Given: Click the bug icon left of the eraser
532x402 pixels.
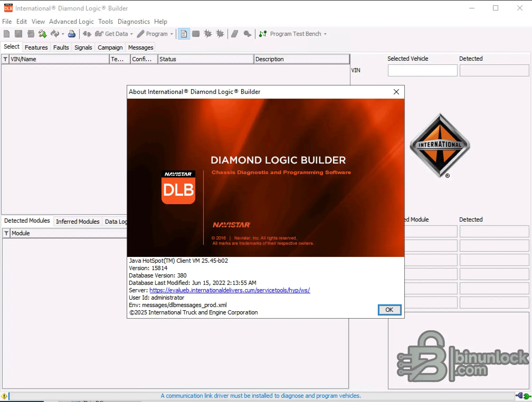Looking at the screenshot, I should point(220,34).
